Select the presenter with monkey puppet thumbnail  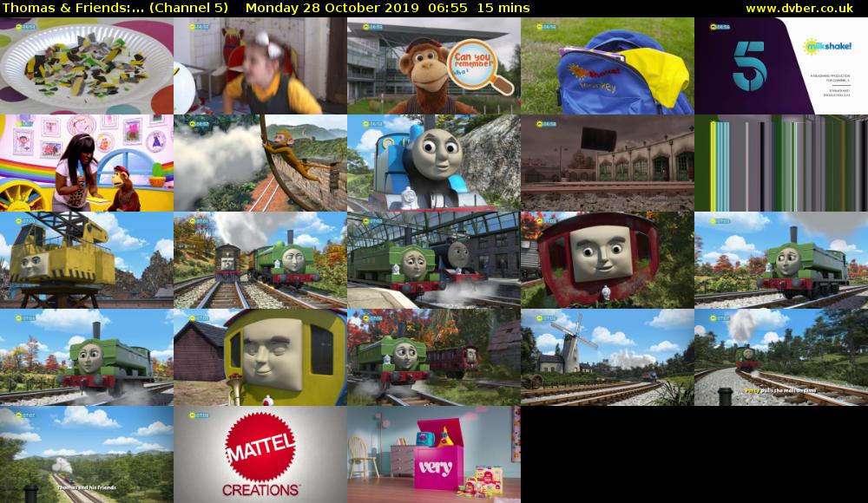click(x=86, y=163)
